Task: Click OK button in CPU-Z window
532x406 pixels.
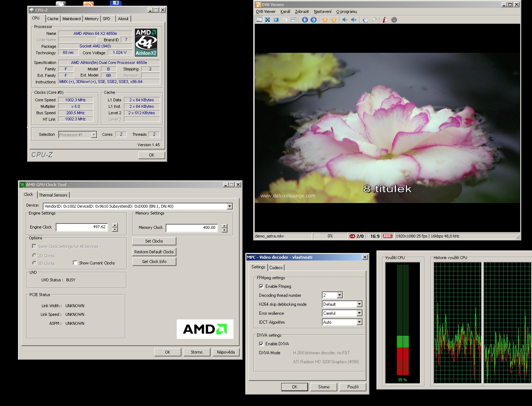Action: tap(152, 155)
